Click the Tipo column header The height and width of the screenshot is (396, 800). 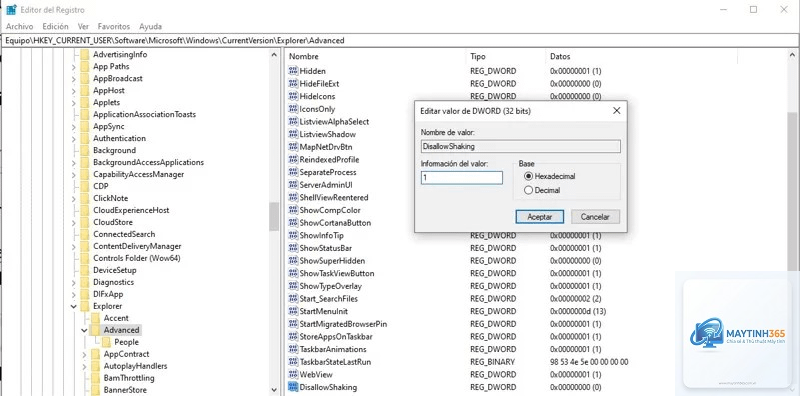point(506,57)
